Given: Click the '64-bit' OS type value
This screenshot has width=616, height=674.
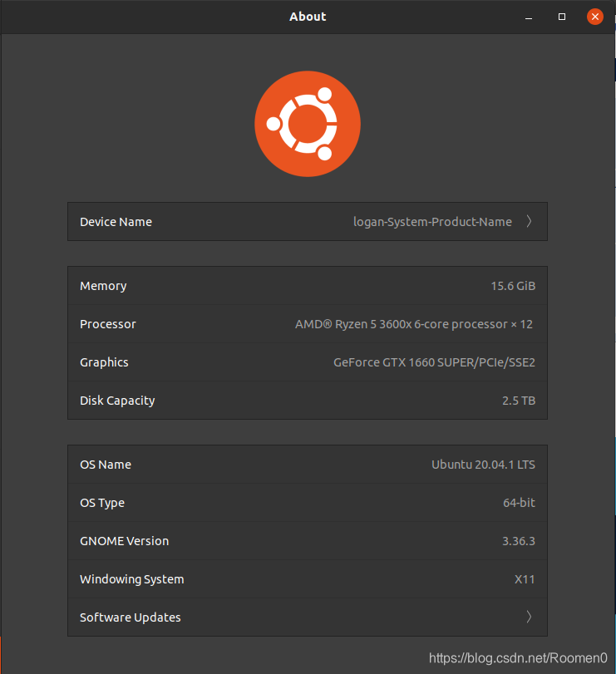Looking at the screenshot, I should pos(519,503).
